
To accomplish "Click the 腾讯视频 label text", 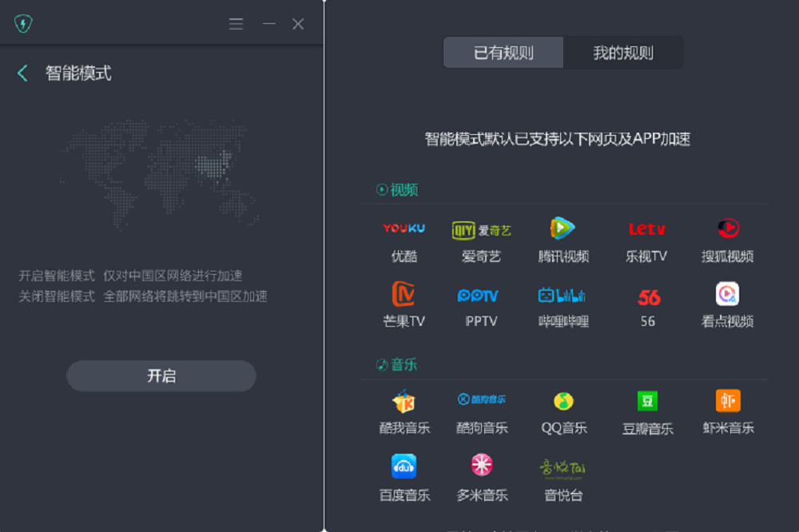I will pos(563,256).
